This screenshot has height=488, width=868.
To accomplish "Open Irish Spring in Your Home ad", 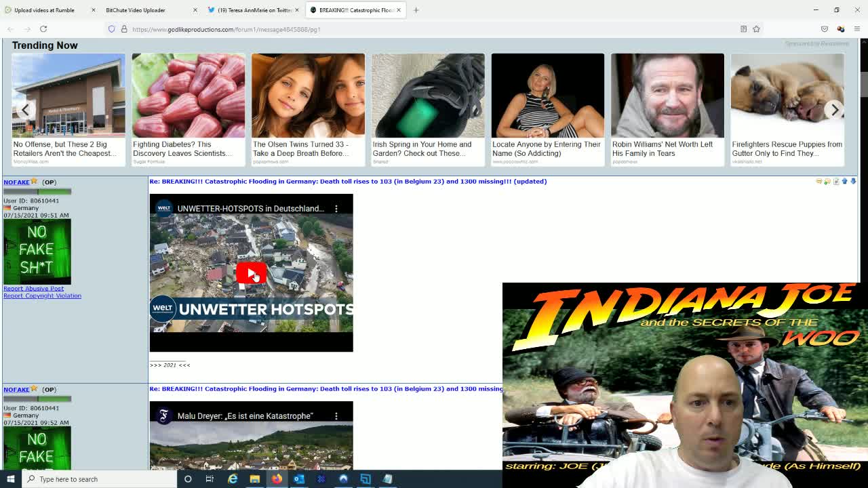I will click(428, 110).
